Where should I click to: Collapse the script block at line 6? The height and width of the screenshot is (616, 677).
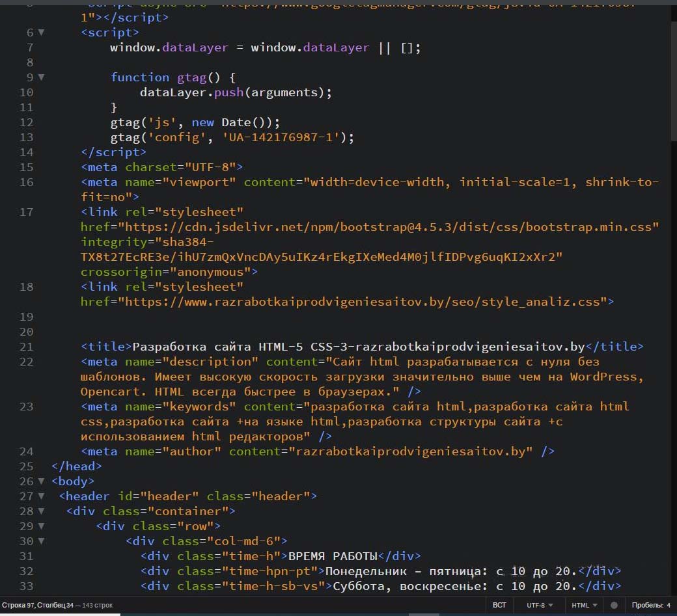pos(42,33)
